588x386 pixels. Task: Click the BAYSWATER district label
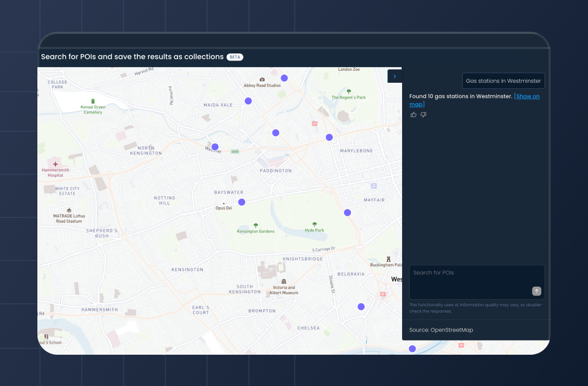coord(229,192)
